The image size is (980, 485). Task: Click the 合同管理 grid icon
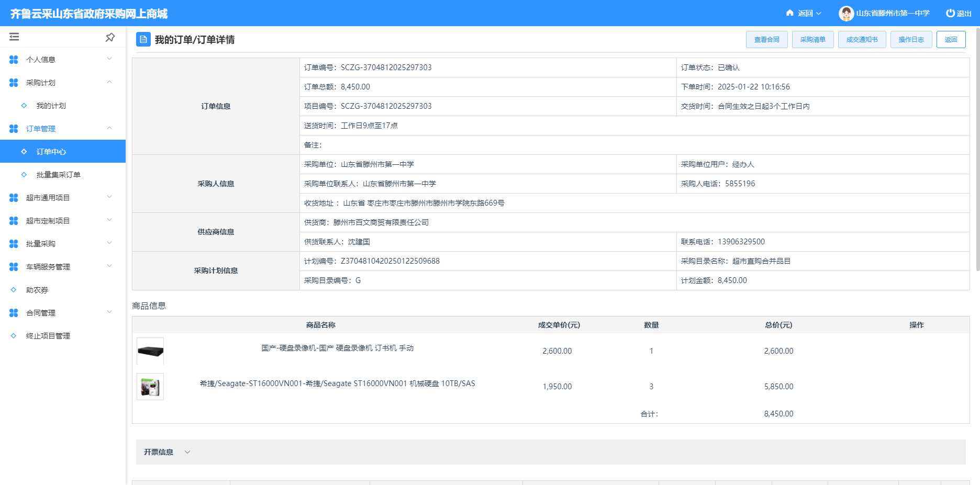(14, 313)
